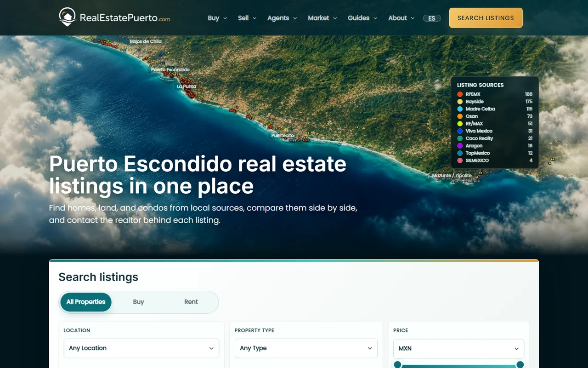The width and height of the screenshot is (588, 368).
Task: Open the Guides navigation menu
Action: point(362,18)
